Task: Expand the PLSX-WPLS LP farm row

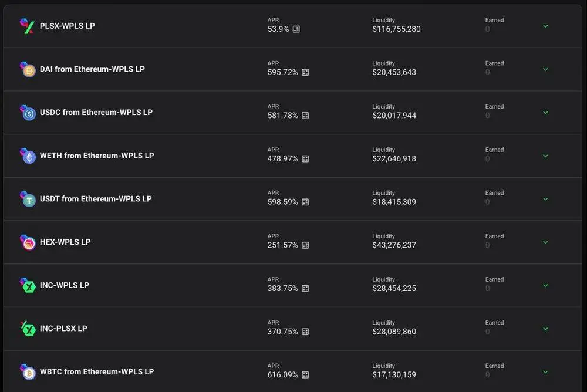Action: pyautogui.click(x=545, y=26)
